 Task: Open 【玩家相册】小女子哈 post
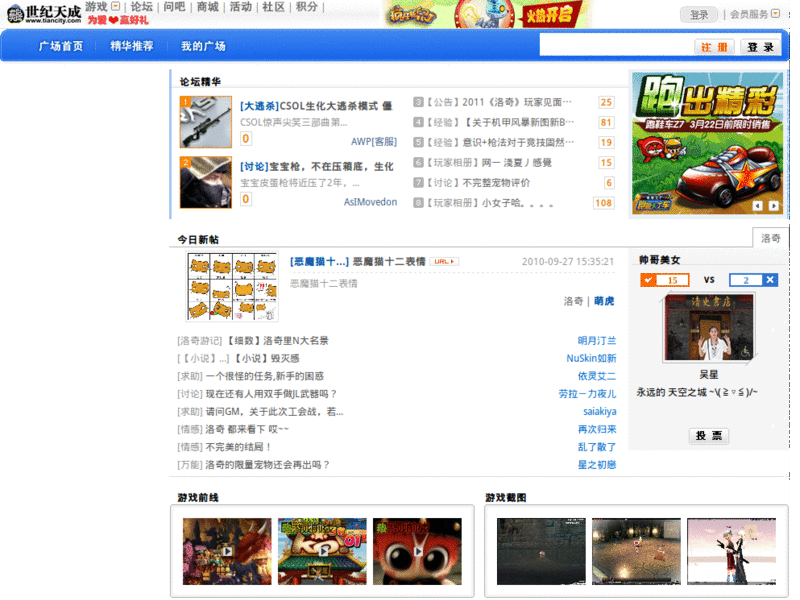[490, 203]
